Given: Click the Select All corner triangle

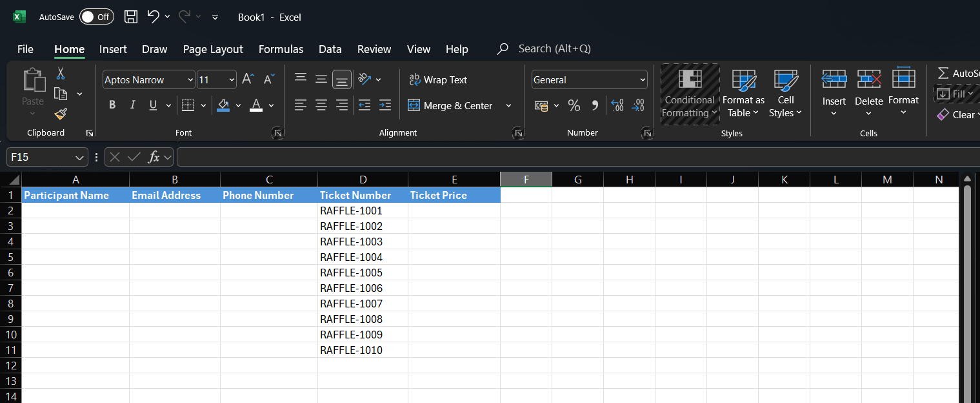Looking at the screenshot, I should pyautogui.click(x=14, y=180).
